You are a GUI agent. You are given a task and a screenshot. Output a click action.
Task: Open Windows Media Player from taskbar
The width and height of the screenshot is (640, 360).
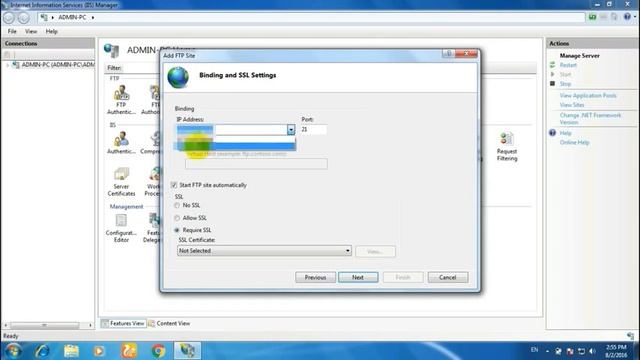click(x=99, y=351)
